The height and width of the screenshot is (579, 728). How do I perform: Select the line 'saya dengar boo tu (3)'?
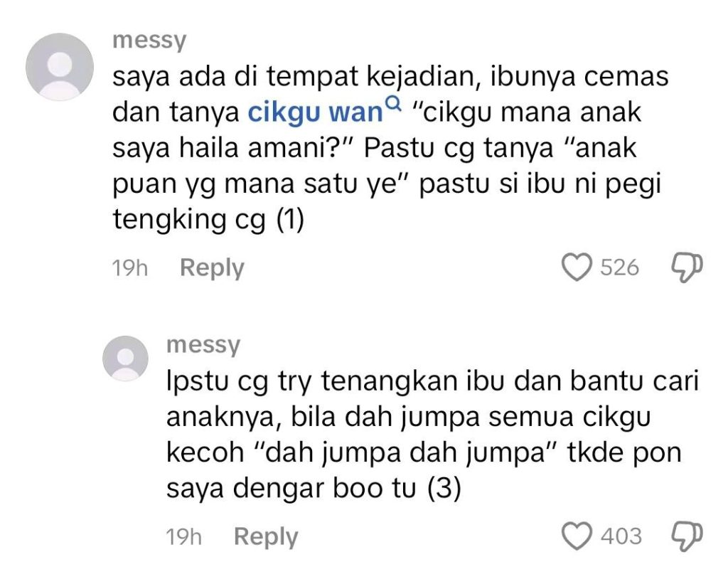coord(314,488)
